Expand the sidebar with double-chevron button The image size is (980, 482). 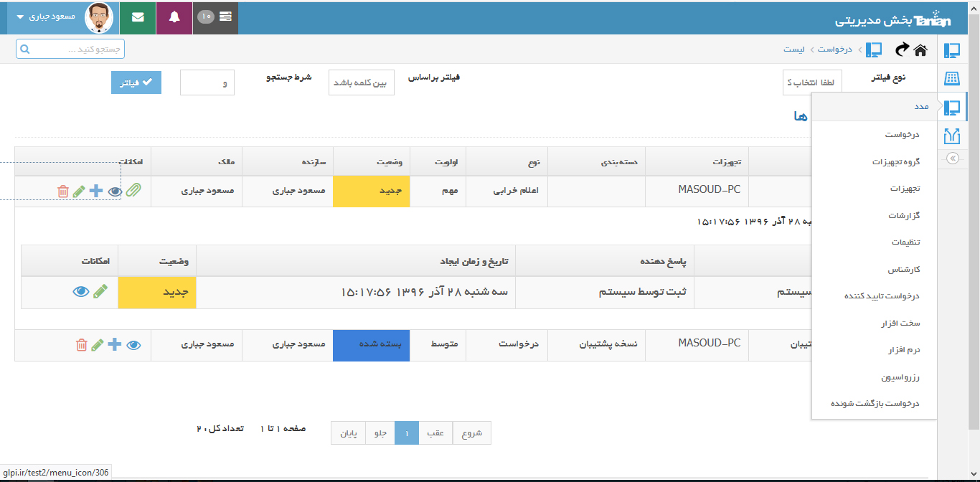click(x=952, y=159)
